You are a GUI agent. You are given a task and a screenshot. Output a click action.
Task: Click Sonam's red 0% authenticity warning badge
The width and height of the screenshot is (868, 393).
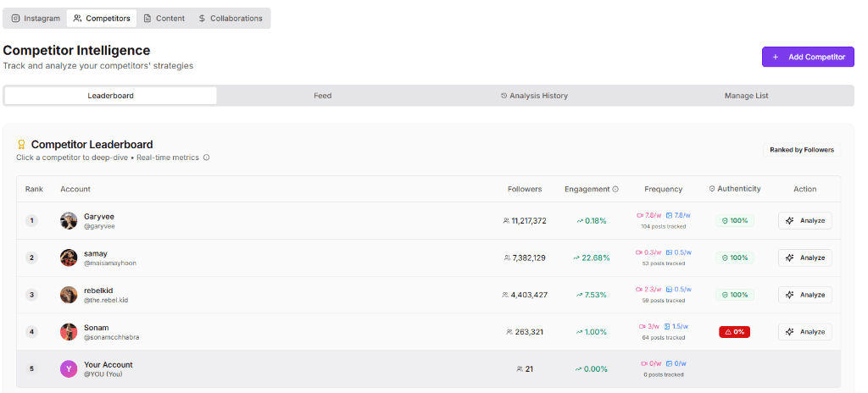(735, 332)
